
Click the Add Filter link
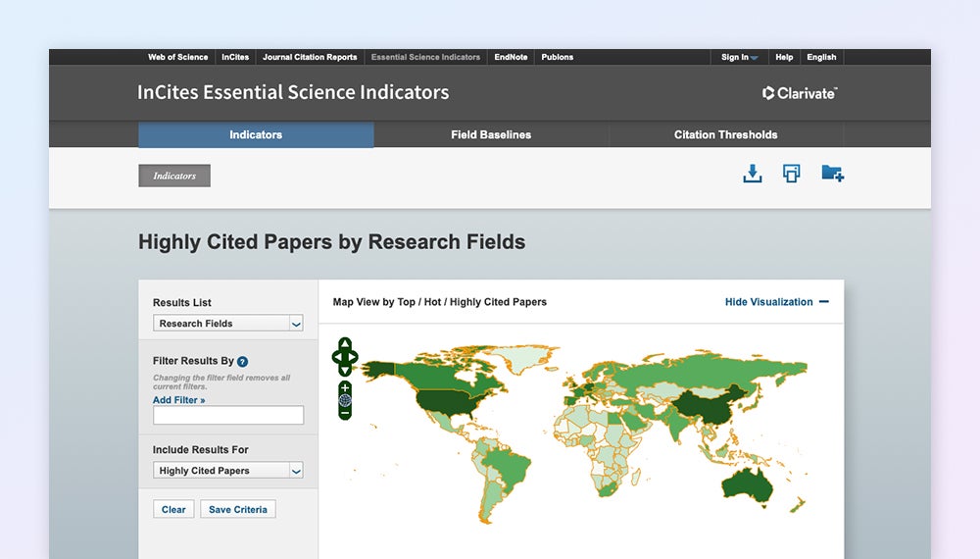pos(178,400)
